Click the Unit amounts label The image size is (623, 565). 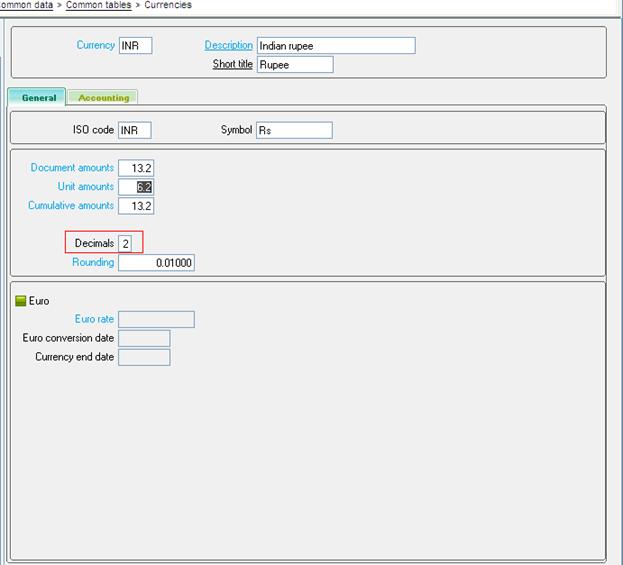pos(86,186)
